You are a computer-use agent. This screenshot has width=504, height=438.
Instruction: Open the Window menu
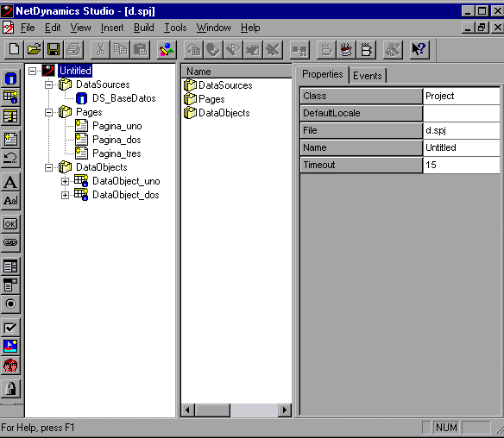[x=214, y=28]
